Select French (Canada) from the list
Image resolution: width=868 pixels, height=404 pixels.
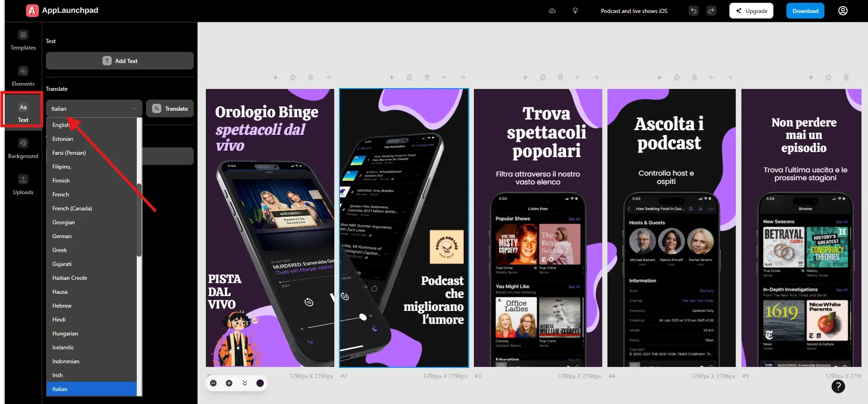click(72, 208)
